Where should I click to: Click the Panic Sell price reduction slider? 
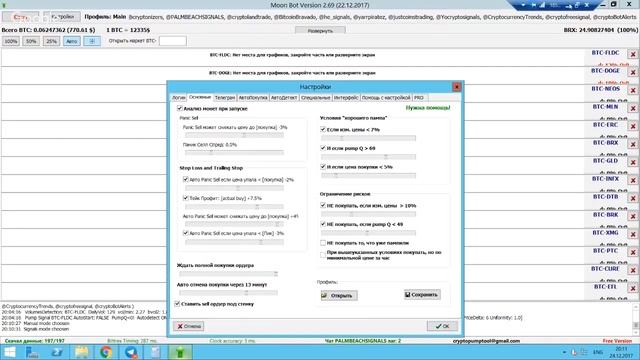point(234,135)
